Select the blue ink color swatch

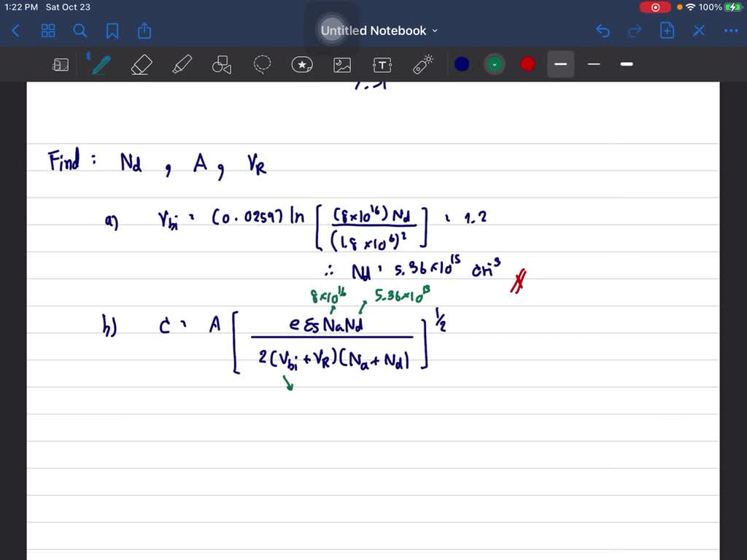[462, 64]
